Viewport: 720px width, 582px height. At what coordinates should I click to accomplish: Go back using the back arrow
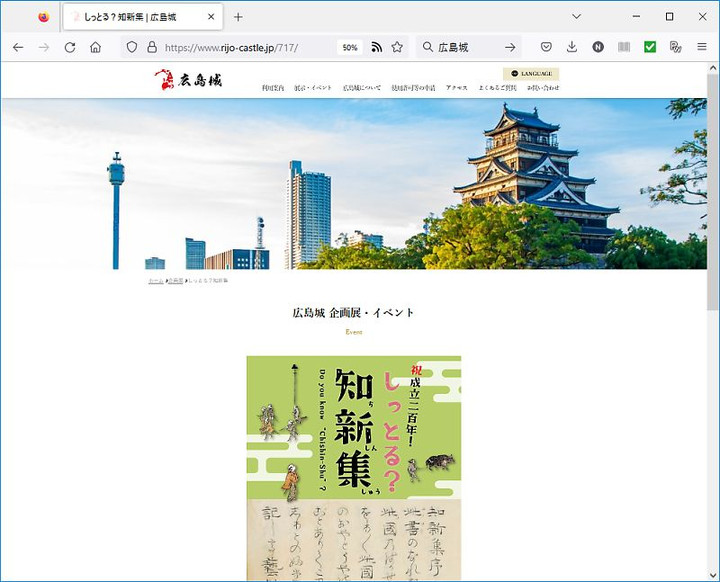pyautogui.click(x=18, y=47)
